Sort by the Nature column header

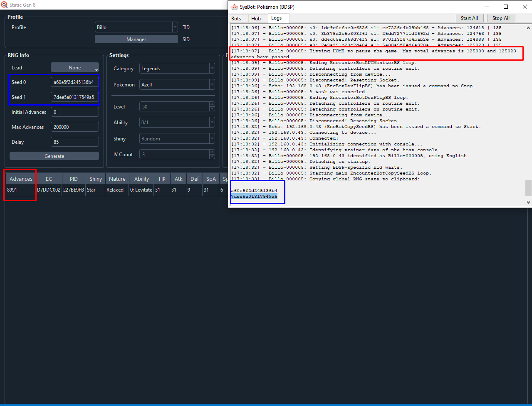click(117, 179)
